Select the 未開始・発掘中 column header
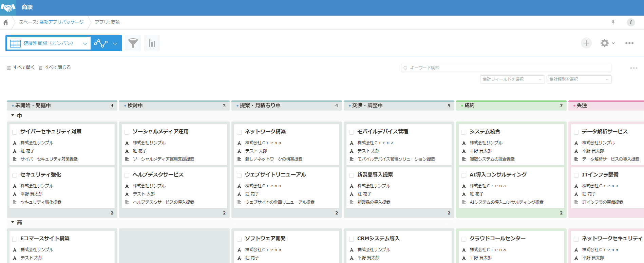 62,106
